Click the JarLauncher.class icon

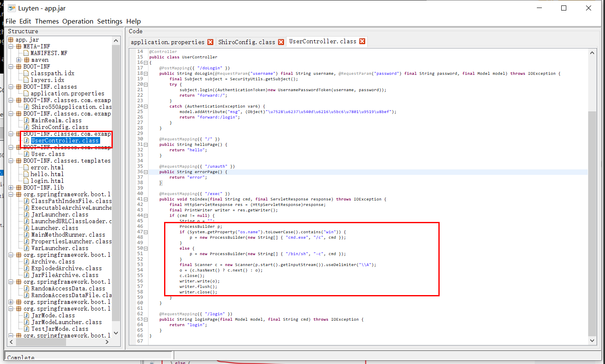click(x=27, y=214)
